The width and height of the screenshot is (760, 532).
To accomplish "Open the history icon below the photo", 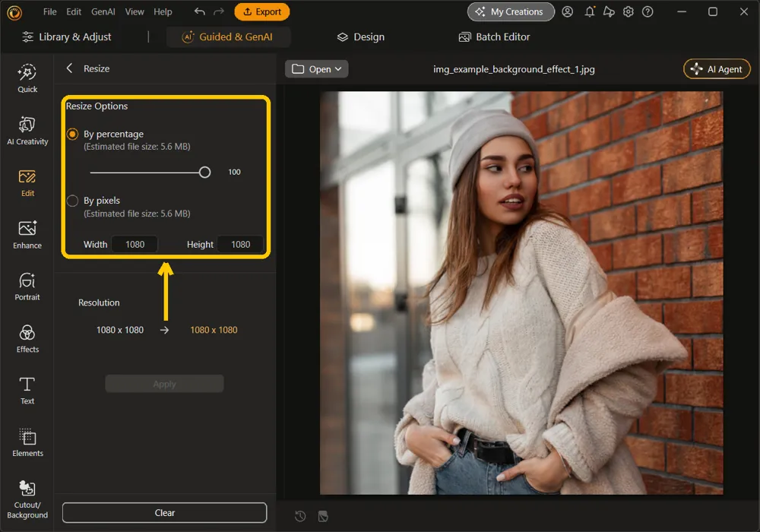I will 300,516.
